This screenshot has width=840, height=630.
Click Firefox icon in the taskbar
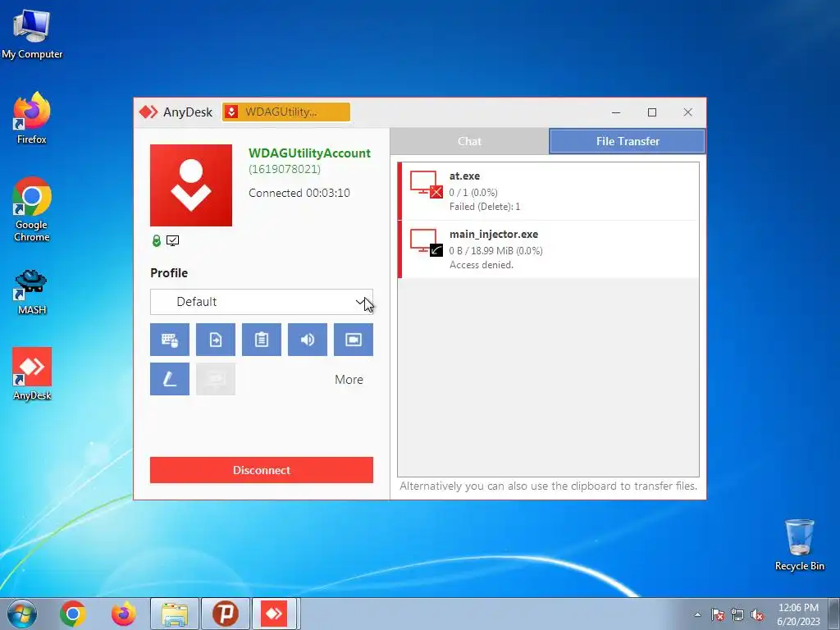pos(124,614)
